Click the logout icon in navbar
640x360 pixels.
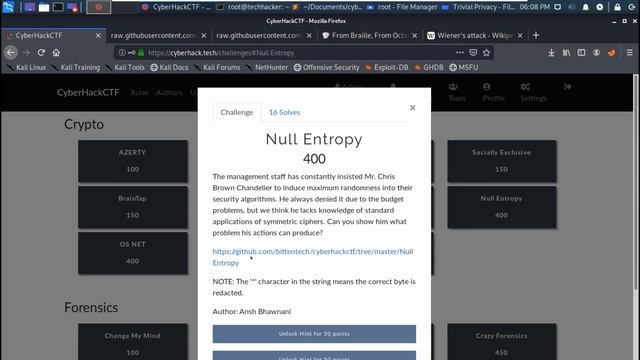pyautogui.click(x=567, y=87)
